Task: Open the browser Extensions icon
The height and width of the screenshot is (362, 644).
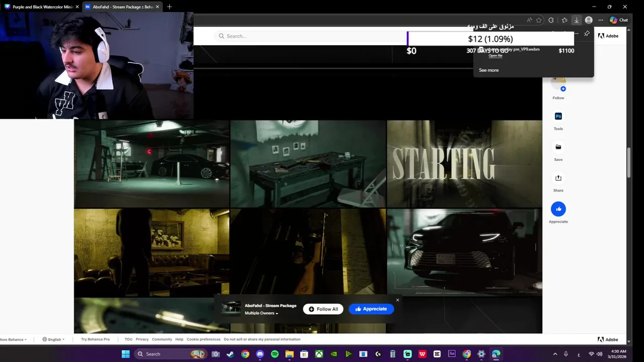Action: pyautogui.click(x=551, y=20)
